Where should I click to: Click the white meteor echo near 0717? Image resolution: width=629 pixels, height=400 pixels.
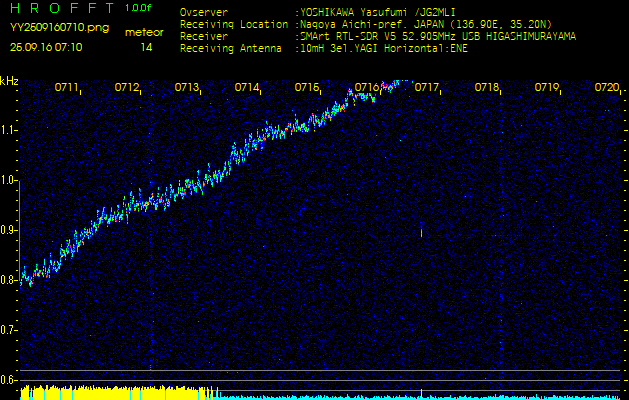[x=421, y=233]
